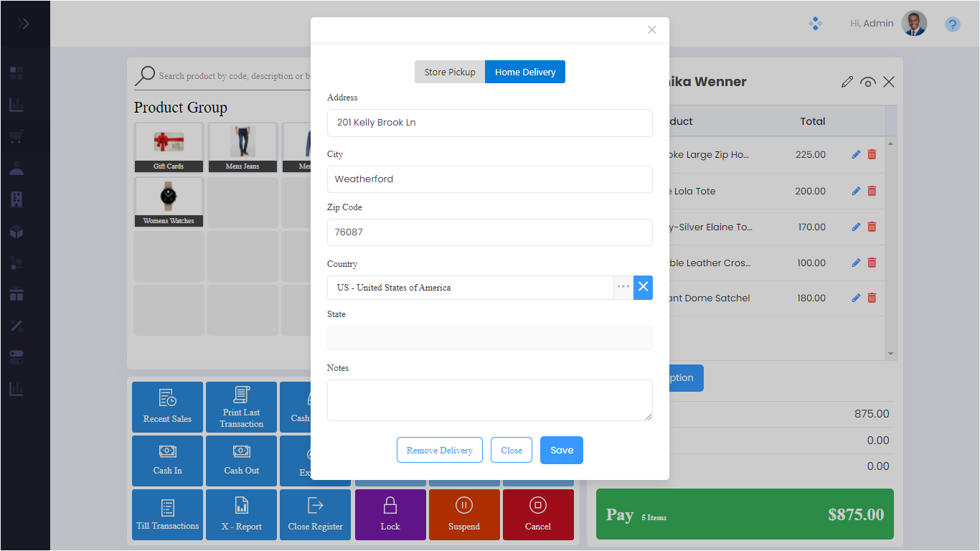
Task: Clear the selected country with X button
Action: tap(643, 287)
